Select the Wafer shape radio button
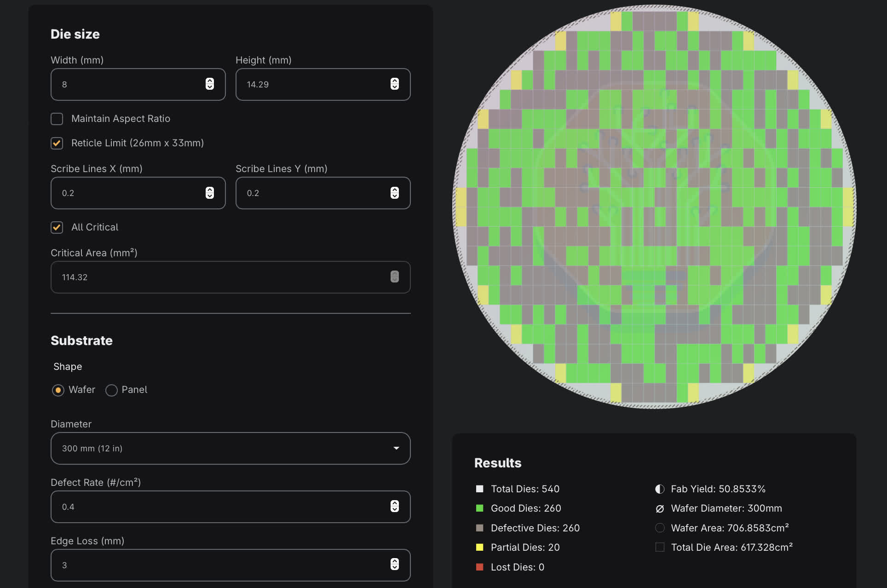Screen dimensions: 887x588 pyautogui.click(x=58, y=390)
